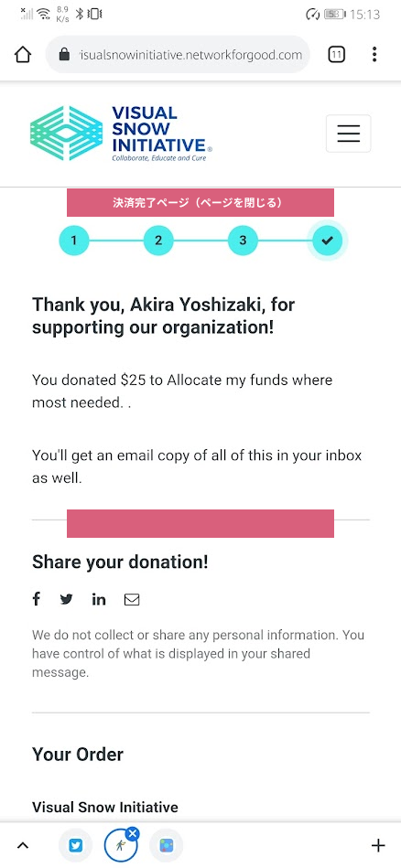
Task: Go to step 2 of the donation progress
Action: 158,241
